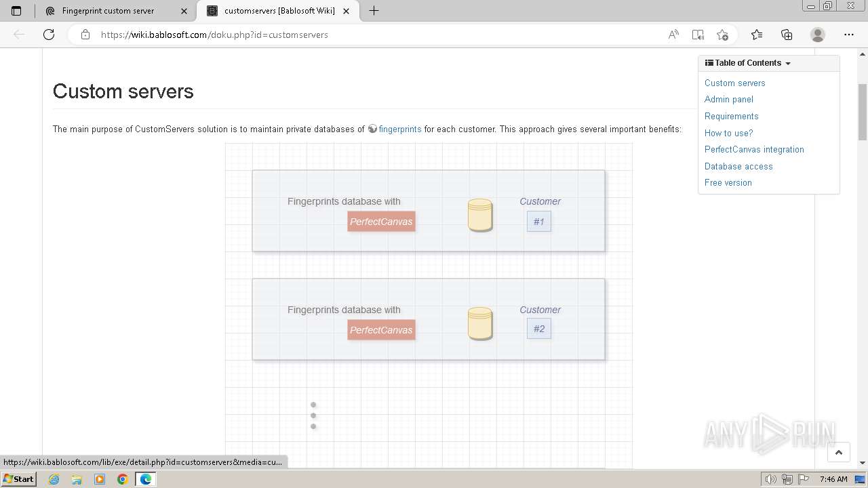Add this page to favorites star icon
This screenshot has height=488, width=868.
point(722,35)
